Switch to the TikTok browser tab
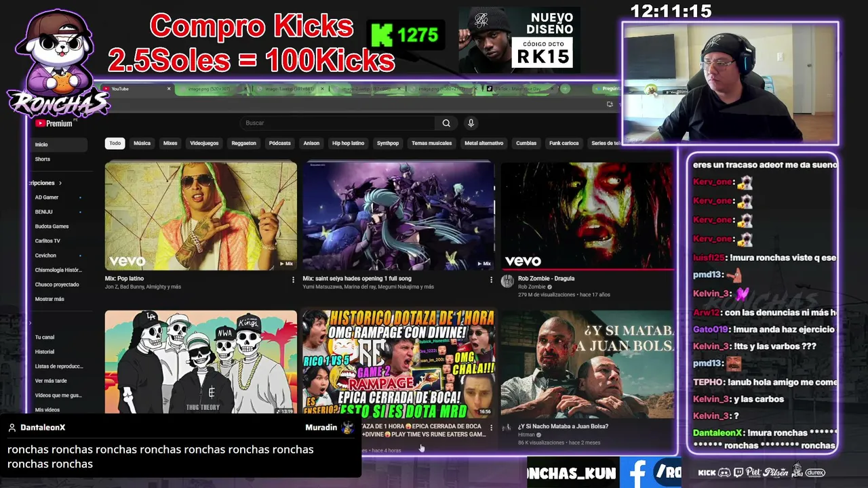Image resolution: width=868 pixels, height=488 pixels. pos(521,89)
